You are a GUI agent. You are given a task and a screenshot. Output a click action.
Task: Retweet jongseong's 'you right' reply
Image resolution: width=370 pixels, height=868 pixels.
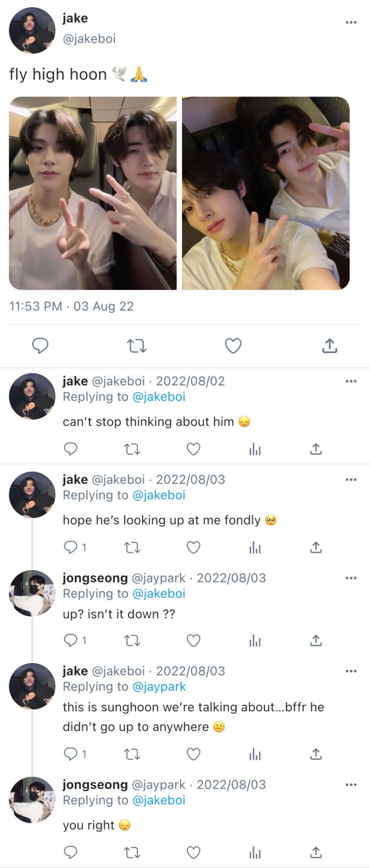point(132,853)
